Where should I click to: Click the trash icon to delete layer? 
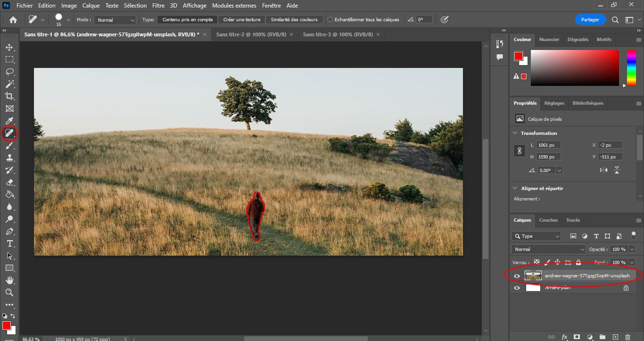coord(627,337)
